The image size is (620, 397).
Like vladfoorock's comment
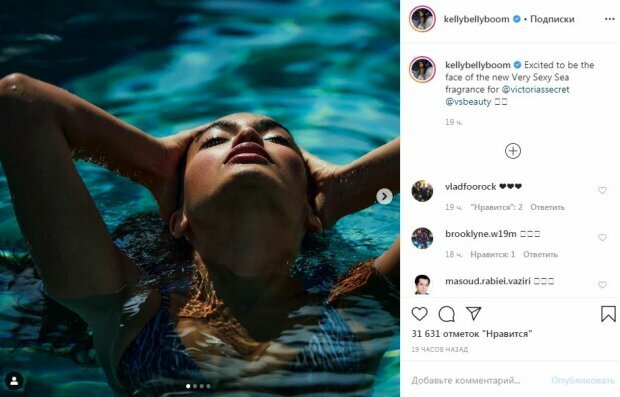pos(602,190)
